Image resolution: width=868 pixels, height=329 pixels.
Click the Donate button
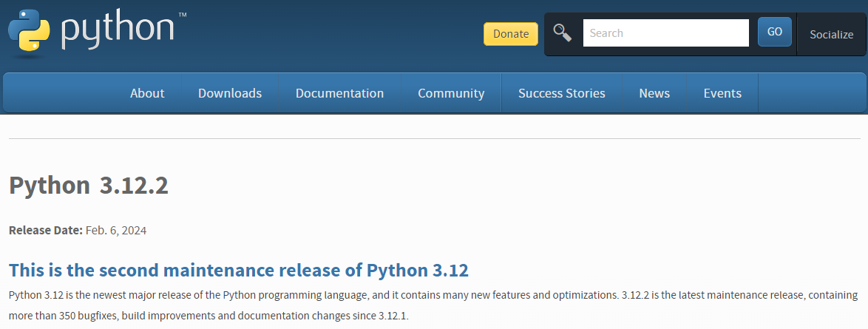click(510, 34)
